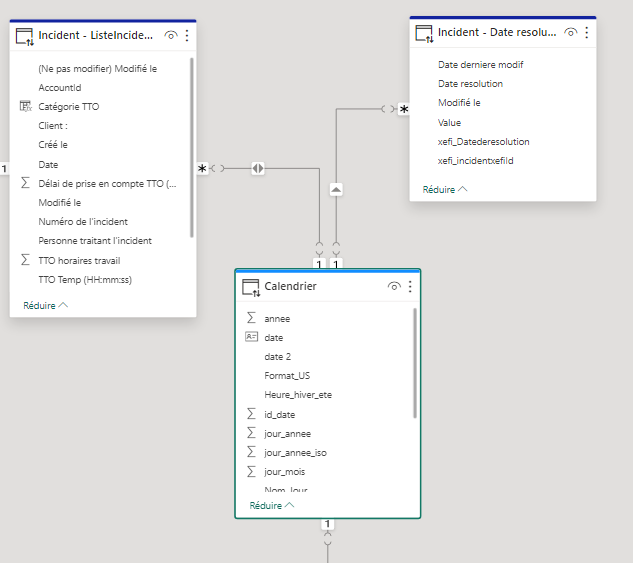Collapse the Calendrier table with Réduire
This screenshot has height=563, width=633.
[272, 505]
